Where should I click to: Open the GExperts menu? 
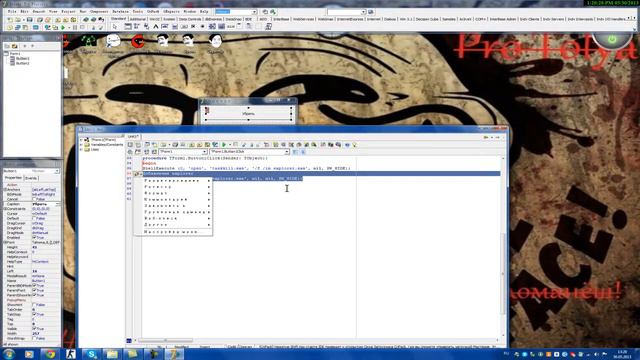click(x=171, y=11)
